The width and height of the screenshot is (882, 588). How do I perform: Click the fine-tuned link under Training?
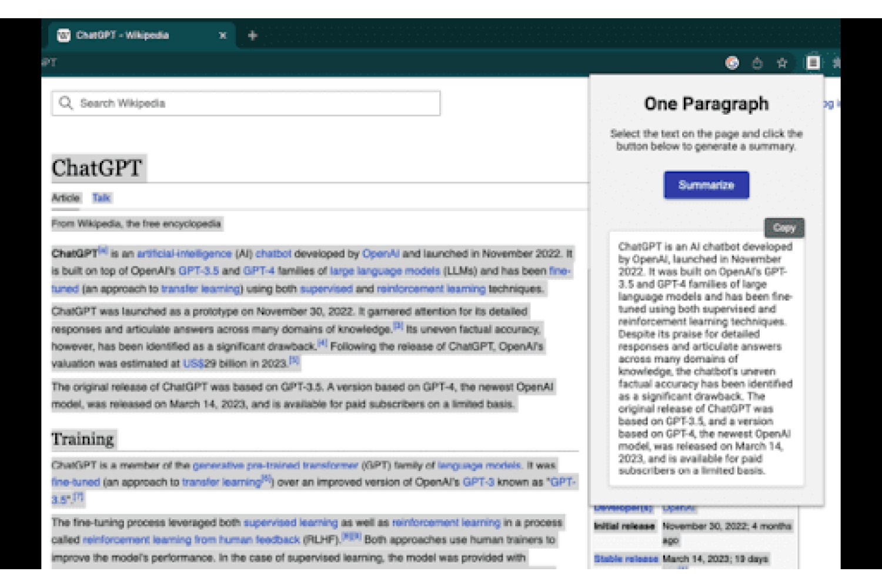pyautogui.click(x=76, y=482)
